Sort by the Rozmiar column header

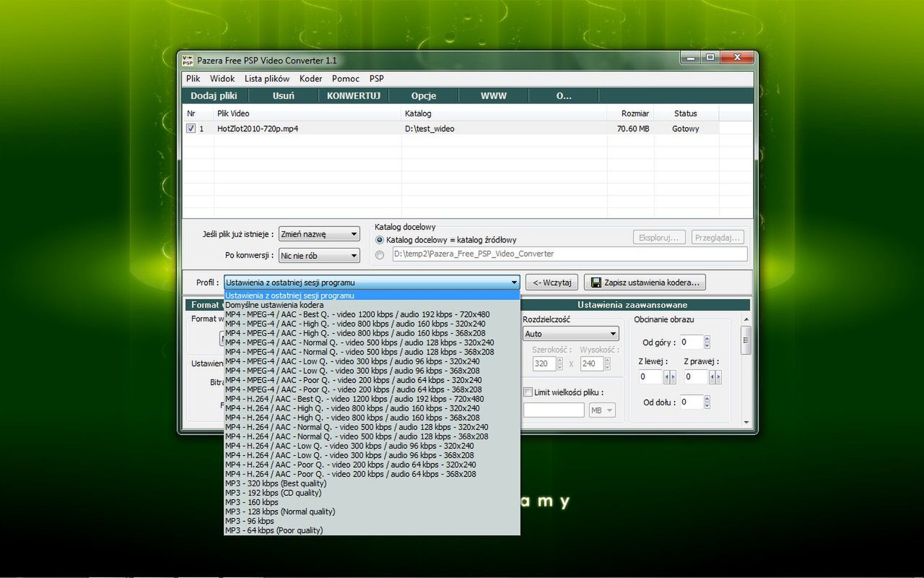click(x=630, y=113)
